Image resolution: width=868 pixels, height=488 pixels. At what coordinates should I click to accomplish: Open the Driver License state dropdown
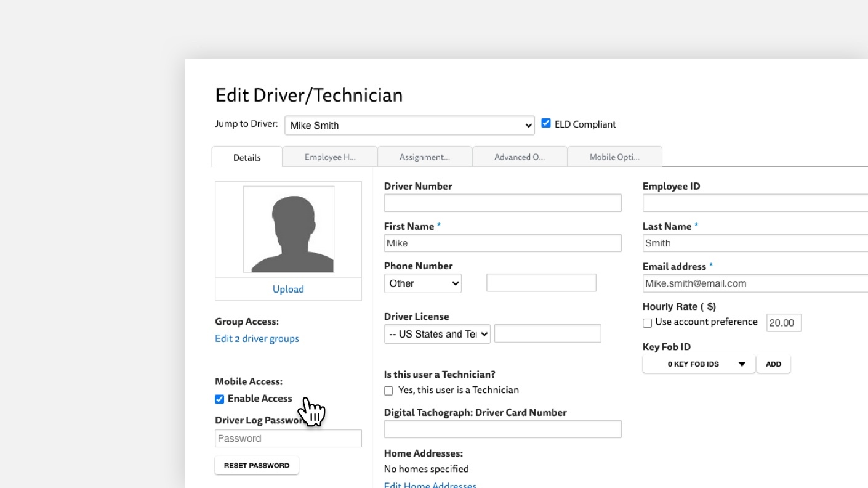point(436,334)
